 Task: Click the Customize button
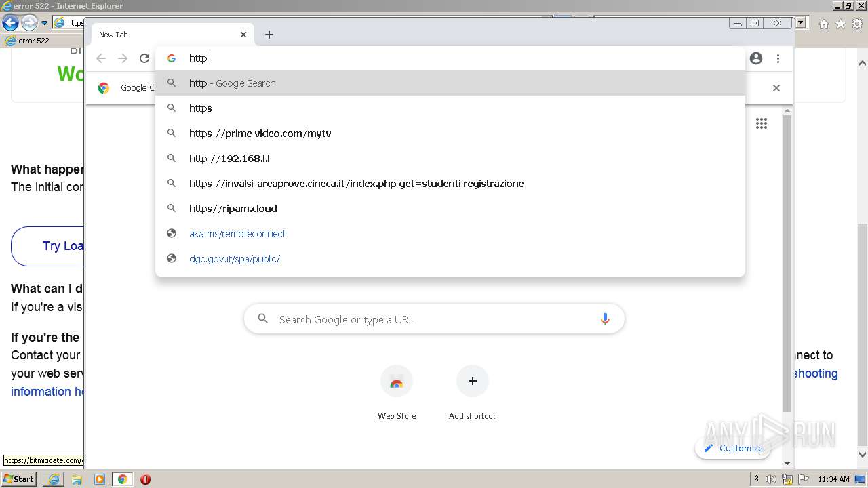pos(733,448)
